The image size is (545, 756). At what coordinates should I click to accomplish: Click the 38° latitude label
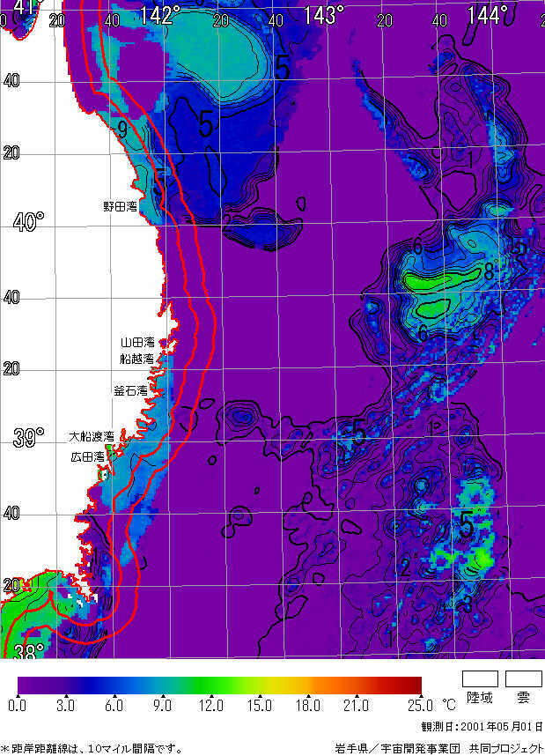click(x=28, y=651)
